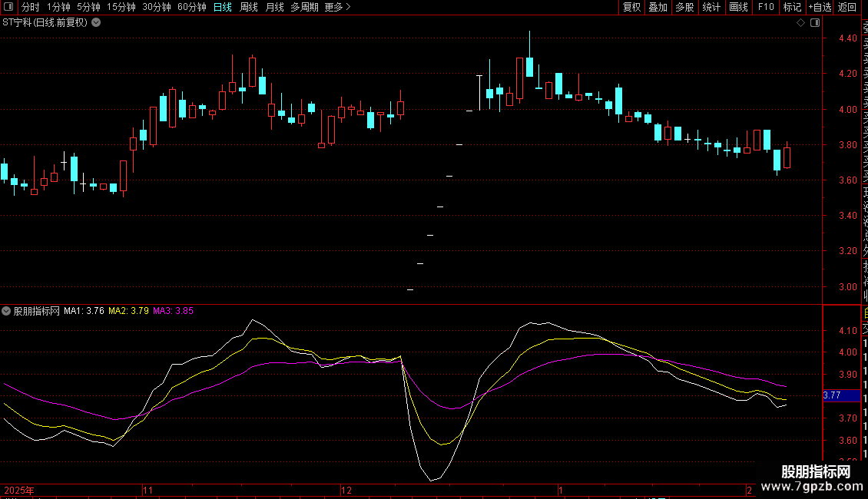The height and width of the screenshot is (499, 868).
Task: Add stock with +自选 button
Action: (x=819, y=7)
